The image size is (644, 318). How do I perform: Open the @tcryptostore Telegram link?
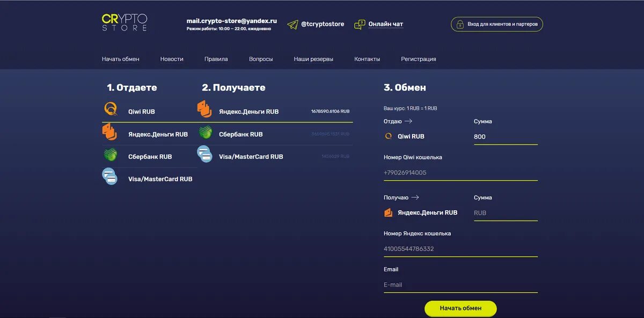pos(323,24)
